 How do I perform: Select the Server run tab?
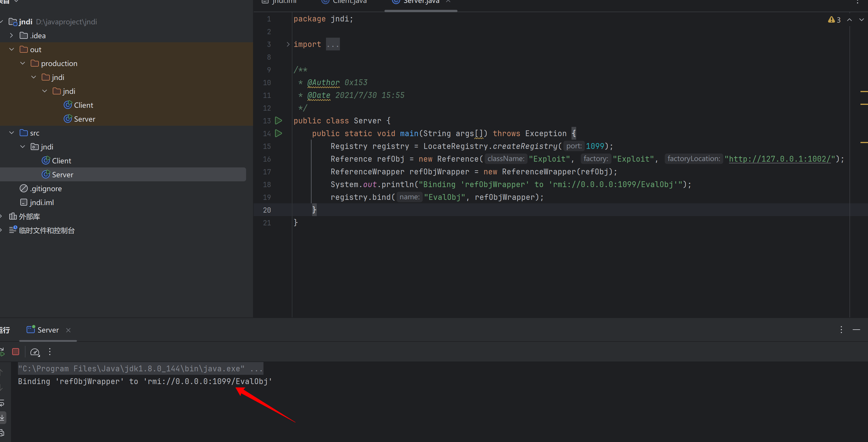48,330
